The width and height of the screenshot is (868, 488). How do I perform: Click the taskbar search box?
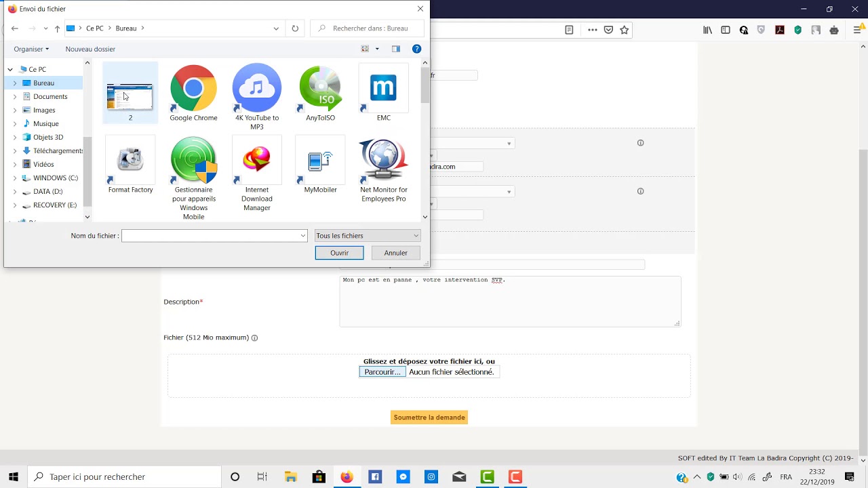pyautogui.click(x=125, y=476)
